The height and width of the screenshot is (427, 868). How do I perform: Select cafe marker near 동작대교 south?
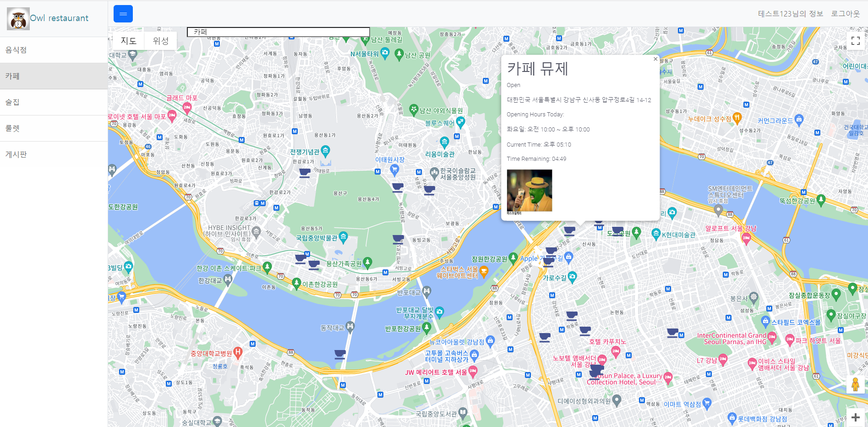[340, 355]
